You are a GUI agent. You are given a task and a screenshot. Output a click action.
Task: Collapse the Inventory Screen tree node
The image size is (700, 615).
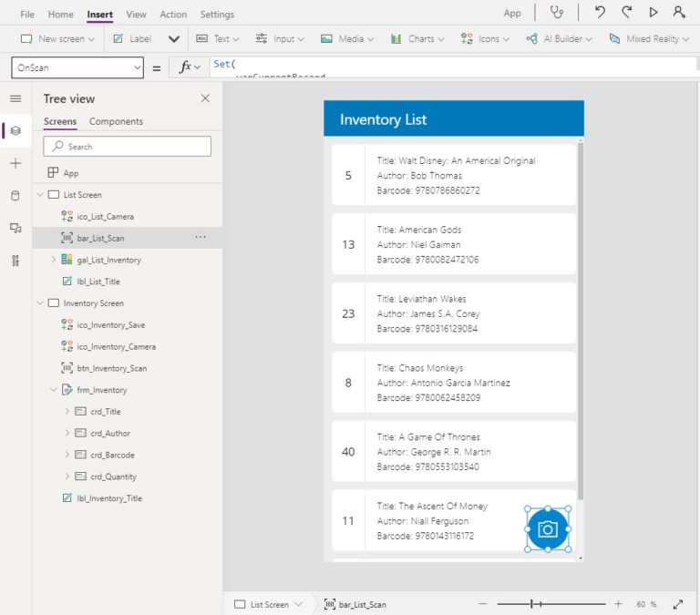[40, 303]
